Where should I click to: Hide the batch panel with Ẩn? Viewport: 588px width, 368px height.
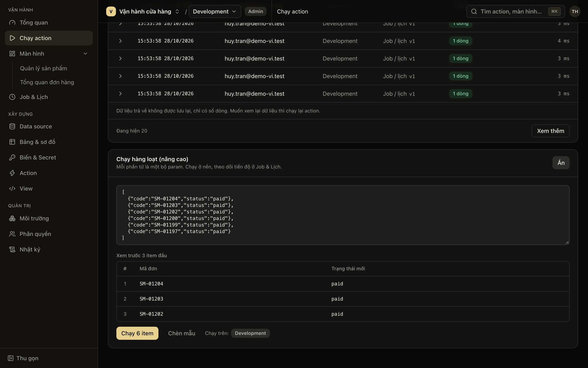(x=561, y=163)
